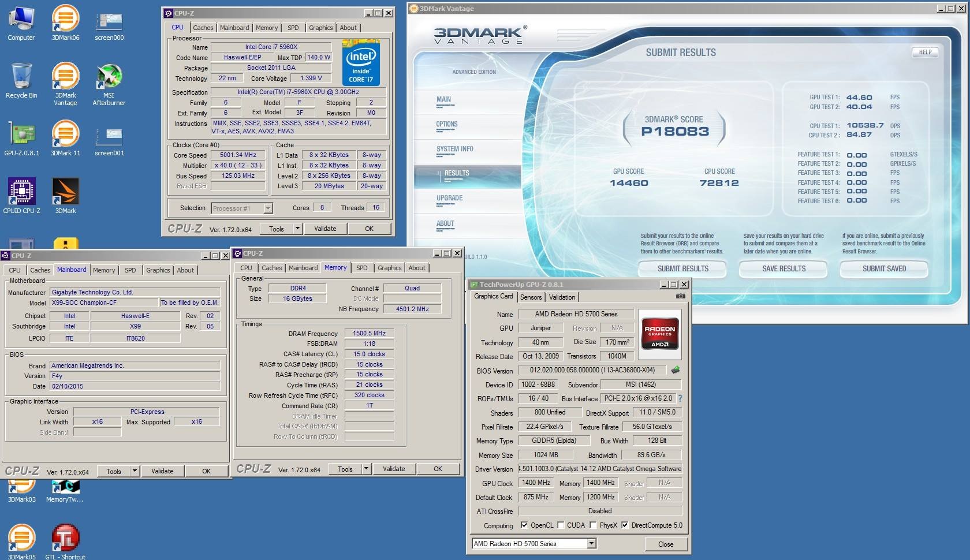Image resolution: width=970 pixels, height=560 pixels.
Task: Launch GTL - Shortcut icon
Action: [x=65, y=542]
